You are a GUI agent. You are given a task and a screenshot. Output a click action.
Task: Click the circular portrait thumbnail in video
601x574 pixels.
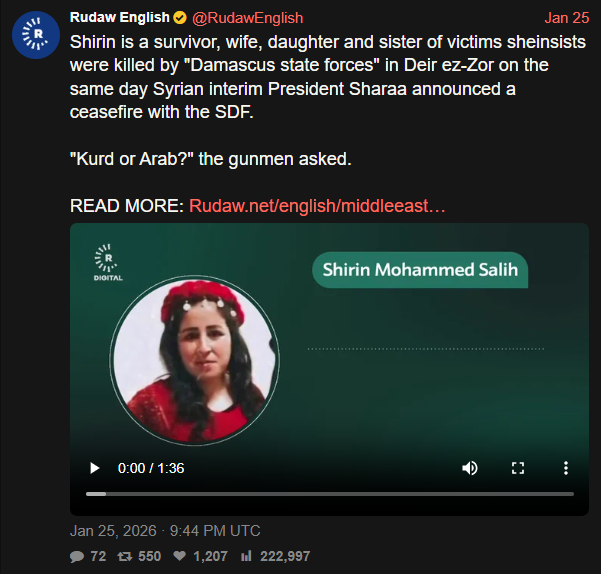tap(194, 360)
